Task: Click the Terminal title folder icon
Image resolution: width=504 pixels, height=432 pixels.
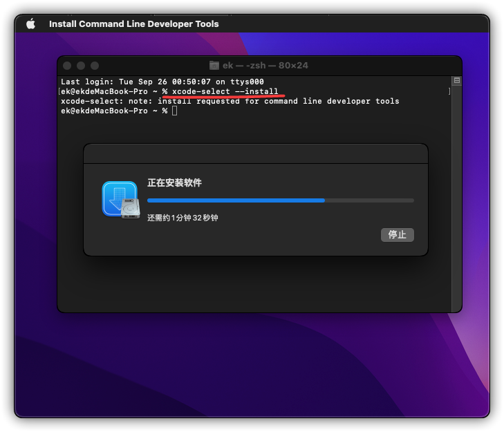Action: (214, 66)
